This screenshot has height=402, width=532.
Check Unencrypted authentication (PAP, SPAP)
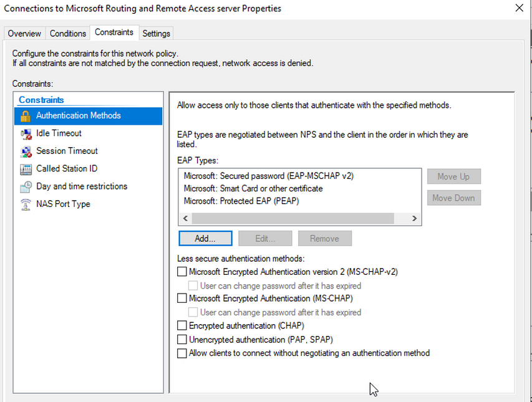(x=182, y=339)
